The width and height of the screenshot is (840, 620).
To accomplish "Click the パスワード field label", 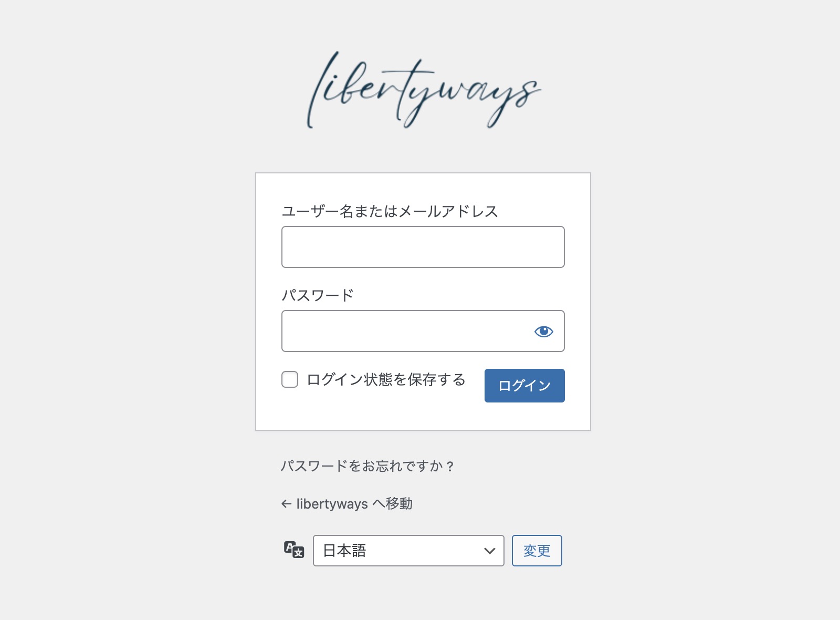I will click(318, 295).
